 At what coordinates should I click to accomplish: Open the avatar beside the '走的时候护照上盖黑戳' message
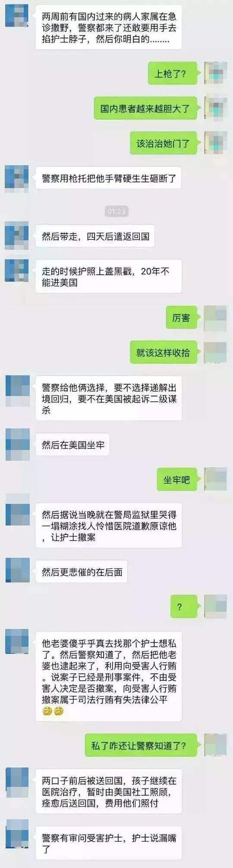click(x=17, y=271)
